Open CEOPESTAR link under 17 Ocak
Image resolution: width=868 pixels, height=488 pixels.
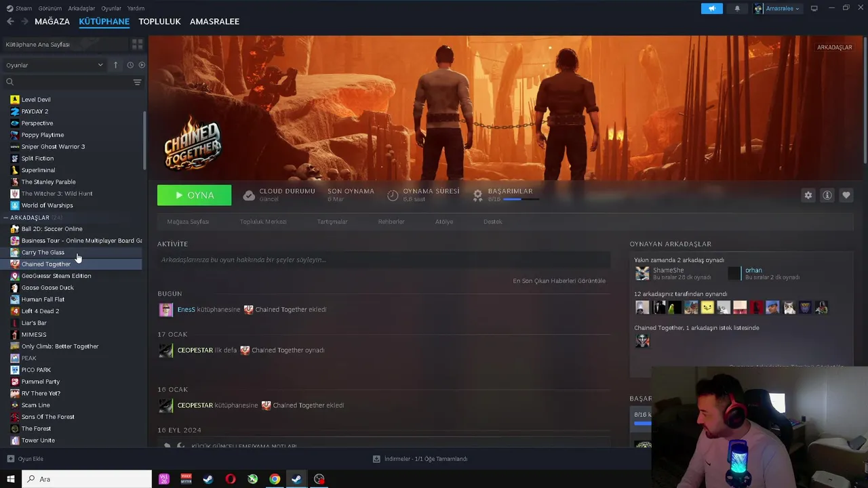click(195, 350)
